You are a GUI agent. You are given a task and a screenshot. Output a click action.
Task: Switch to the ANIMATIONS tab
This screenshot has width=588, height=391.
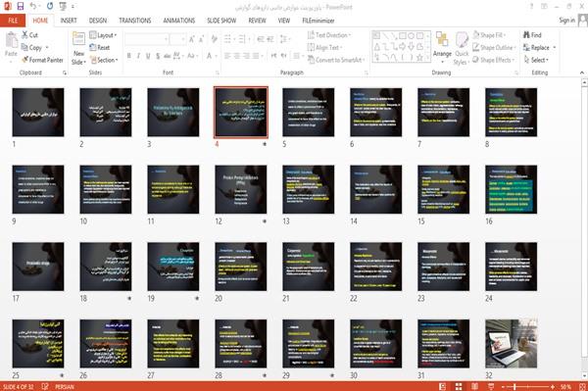tap(179, 21)
